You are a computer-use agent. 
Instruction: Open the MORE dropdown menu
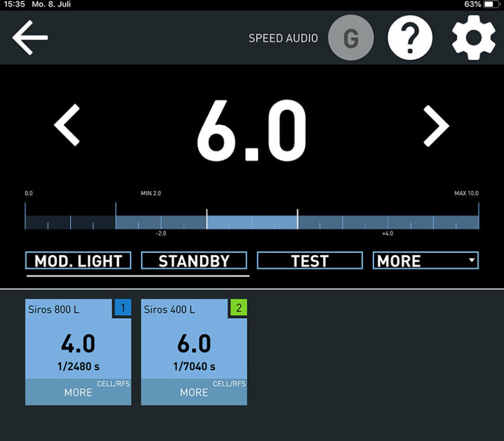tap(425, 261)
